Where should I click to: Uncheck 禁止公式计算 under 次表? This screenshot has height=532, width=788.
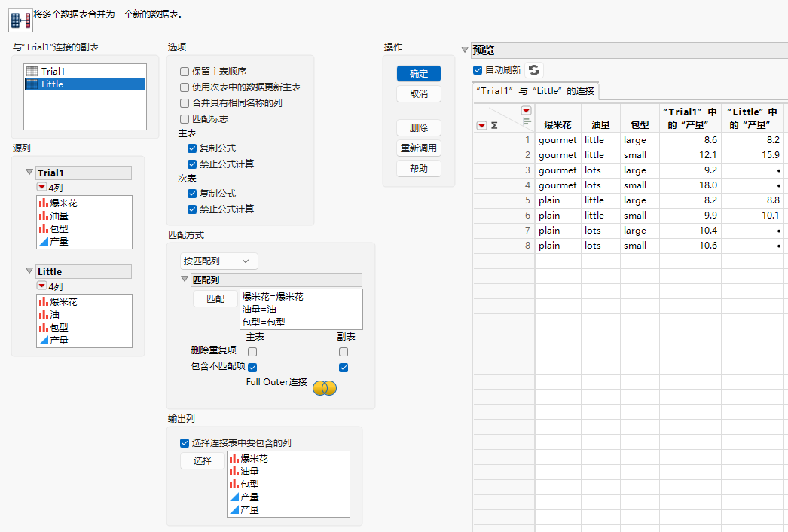tap(192, 209)
